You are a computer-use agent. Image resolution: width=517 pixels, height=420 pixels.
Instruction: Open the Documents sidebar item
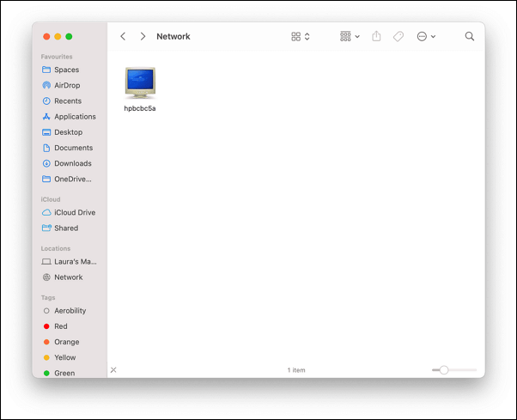point(73,148)
